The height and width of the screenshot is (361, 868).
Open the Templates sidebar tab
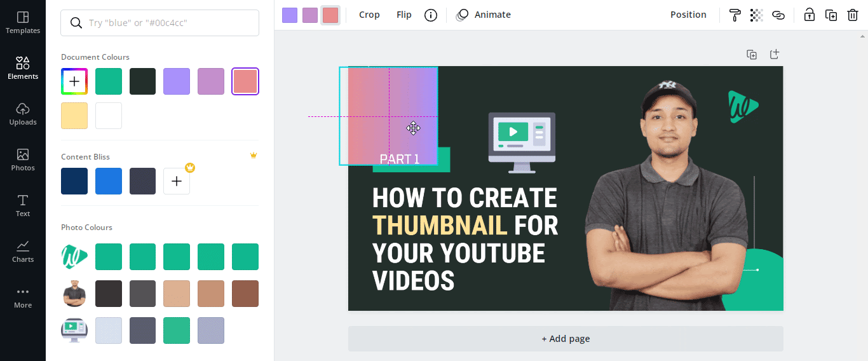pos(23,22)
